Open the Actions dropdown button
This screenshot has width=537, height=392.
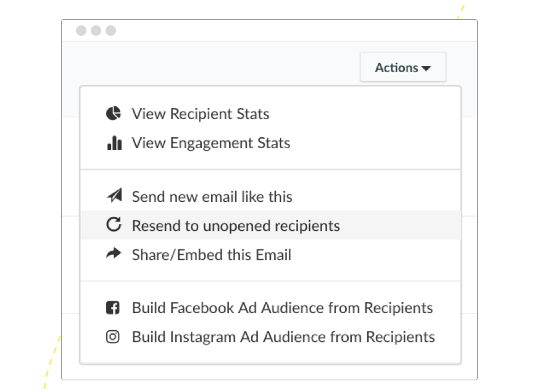point(402,67)
